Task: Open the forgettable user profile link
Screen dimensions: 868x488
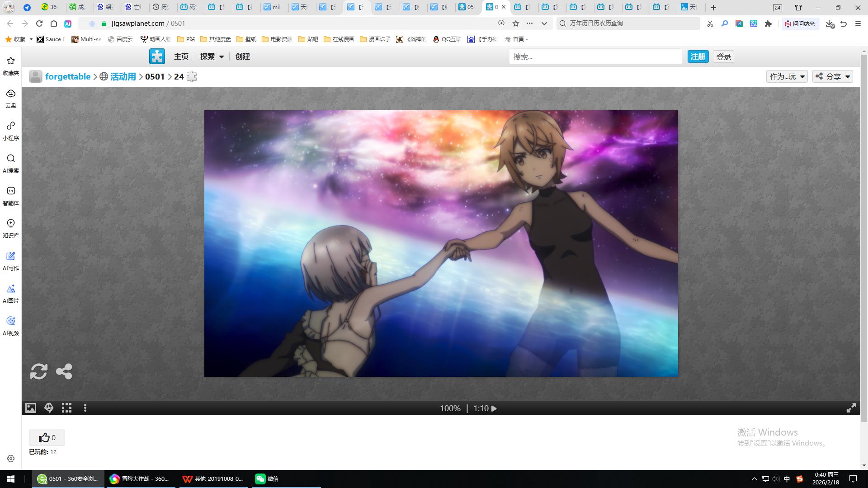Action: point(68,76)
